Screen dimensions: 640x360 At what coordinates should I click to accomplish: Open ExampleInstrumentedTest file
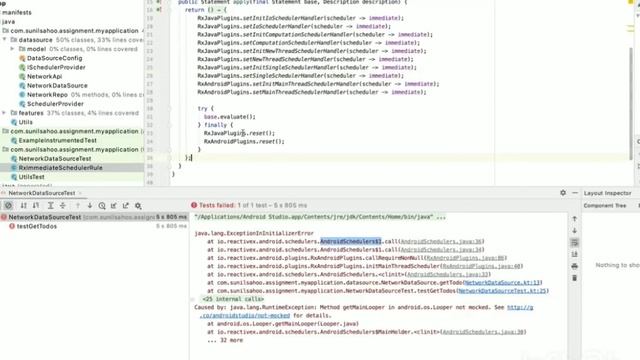coord(57,140)
